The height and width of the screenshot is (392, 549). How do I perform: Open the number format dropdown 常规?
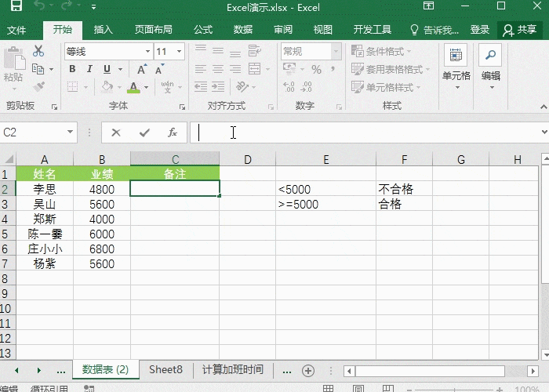336,52
